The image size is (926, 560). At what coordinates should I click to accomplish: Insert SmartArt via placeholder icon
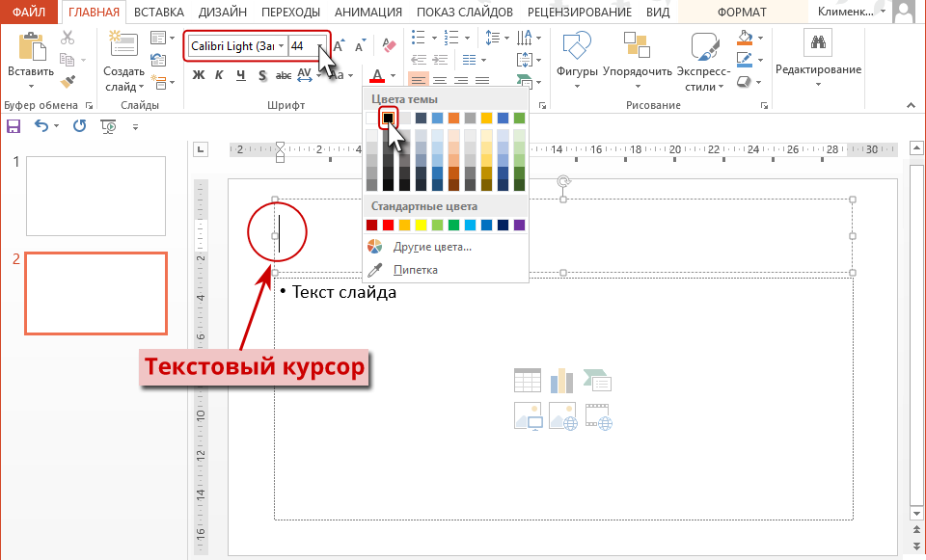click(597, 381)
